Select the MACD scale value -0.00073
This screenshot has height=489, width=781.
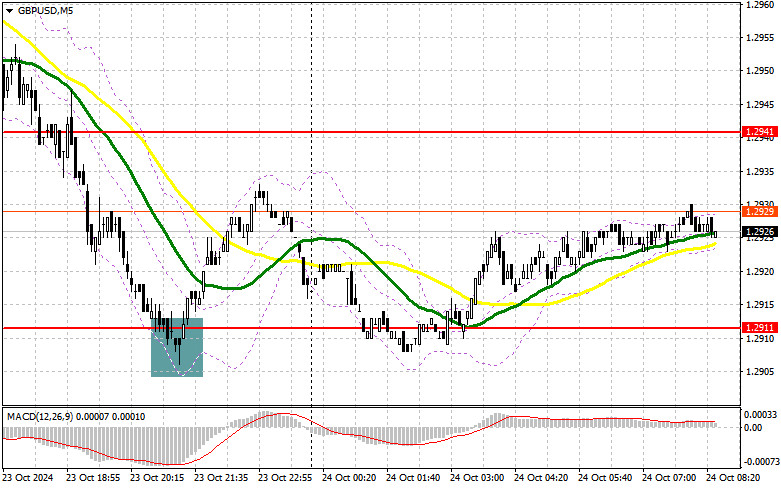760,461
